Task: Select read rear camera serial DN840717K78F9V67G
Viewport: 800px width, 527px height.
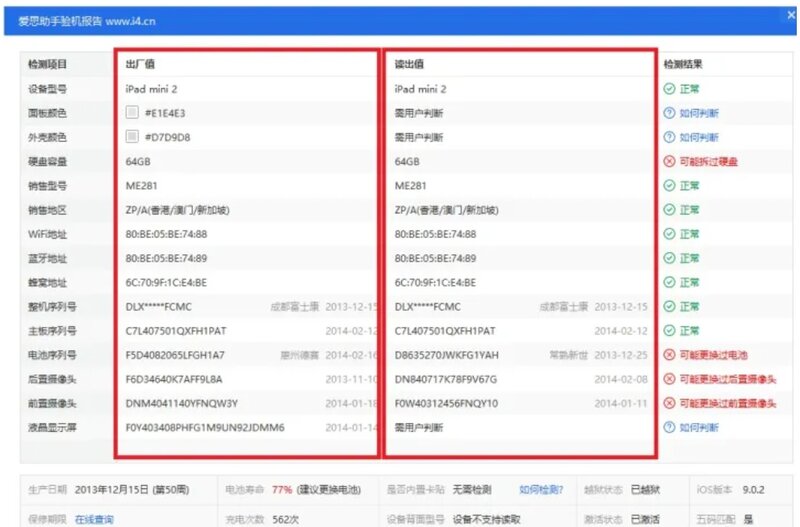Action: pyautogui.click(x=445, y=379)
